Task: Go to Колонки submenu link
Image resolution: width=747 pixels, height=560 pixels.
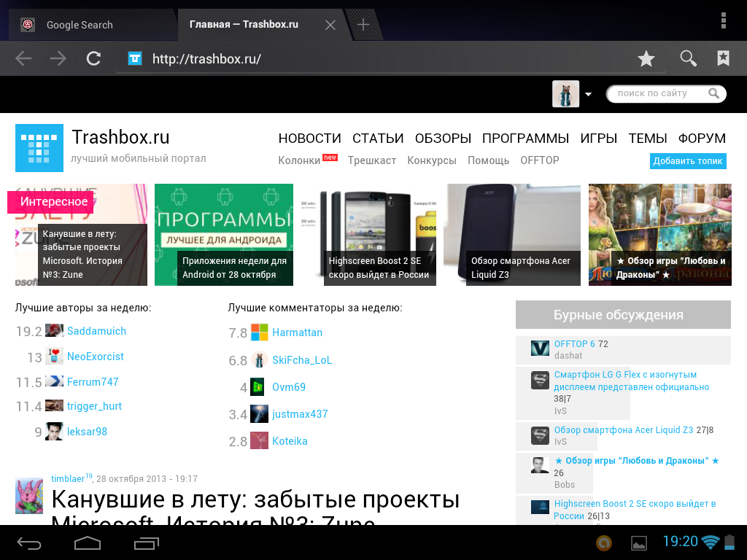Action: tap(299, 160)
